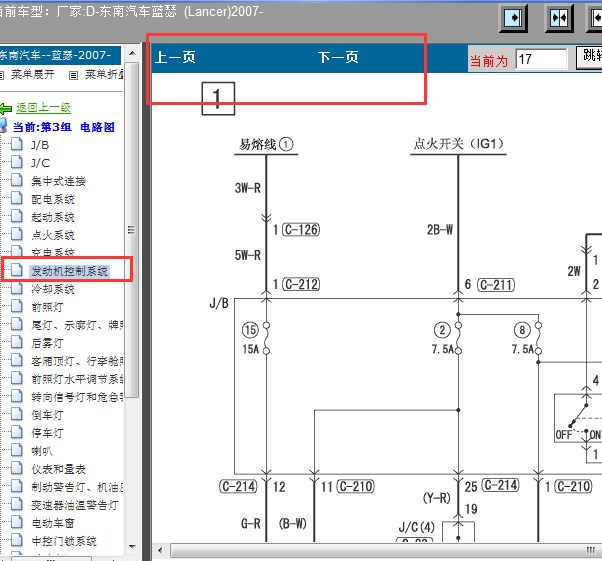
Task: Click the green back arrow icon
Action: coord(6,108)
